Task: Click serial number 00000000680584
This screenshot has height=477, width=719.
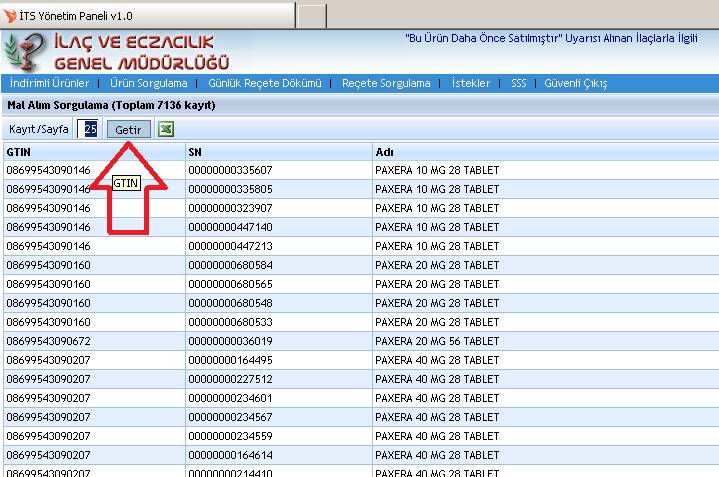Action: [230, 265]
